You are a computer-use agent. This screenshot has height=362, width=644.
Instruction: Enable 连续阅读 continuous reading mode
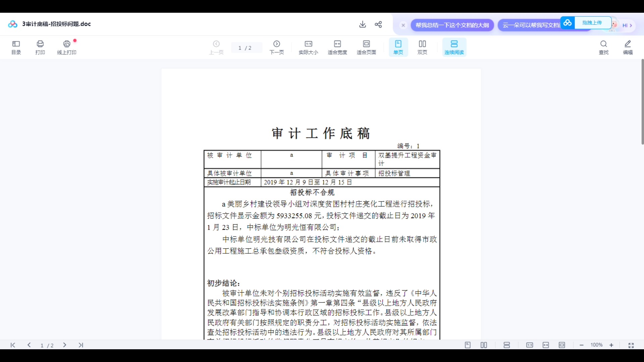click(454, 47)
